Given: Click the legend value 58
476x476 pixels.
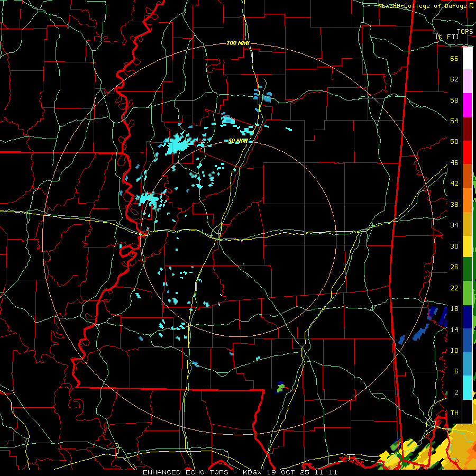Looking at the screenshot, I should coord(454,100).
